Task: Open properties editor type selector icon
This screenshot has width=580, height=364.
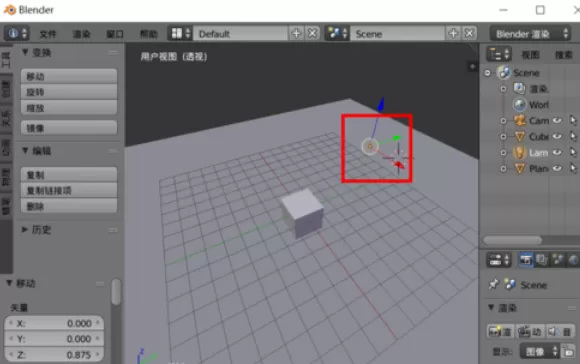Action: tap(499, 260)
